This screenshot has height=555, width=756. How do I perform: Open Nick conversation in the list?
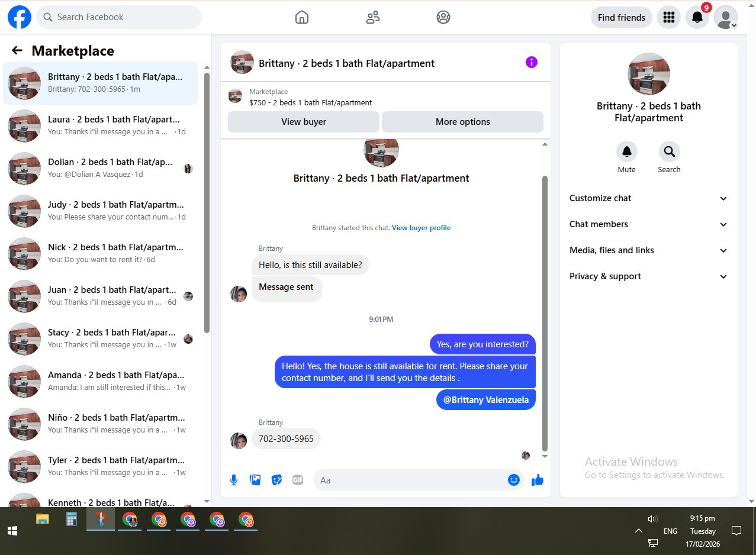coord(101,254)
